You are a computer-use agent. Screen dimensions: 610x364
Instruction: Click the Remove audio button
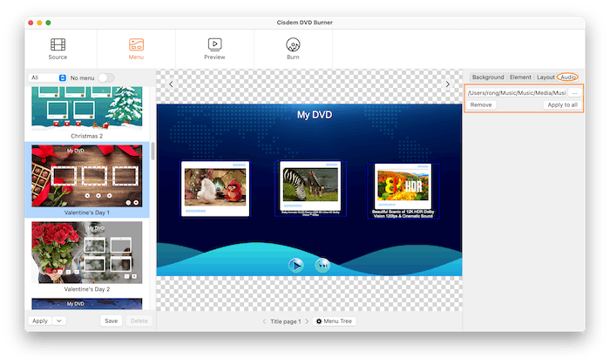click(481, 104)
